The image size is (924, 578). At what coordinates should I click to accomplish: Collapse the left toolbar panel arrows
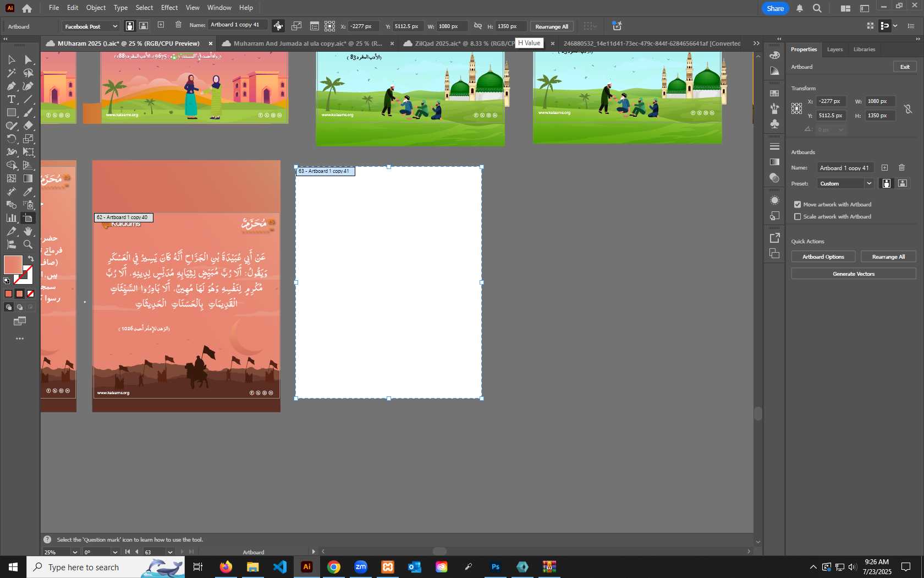click(5, 39)
